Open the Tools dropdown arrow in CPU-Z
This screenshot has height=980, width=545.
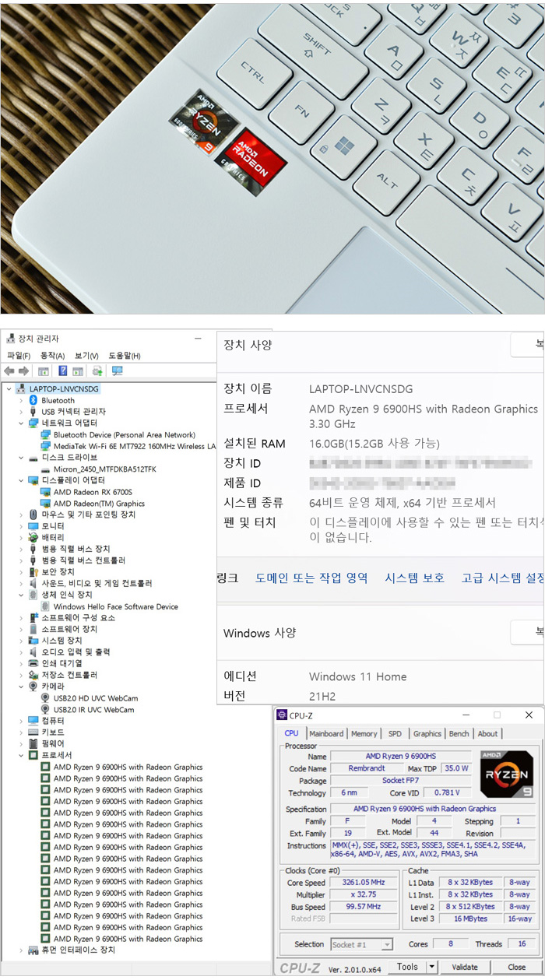pos(431,967)
